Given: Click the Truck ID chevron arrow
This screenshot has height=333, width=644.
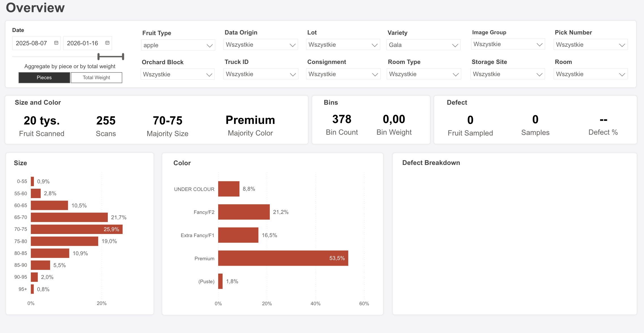Looking at the screenshot, I should coord(293,74).
